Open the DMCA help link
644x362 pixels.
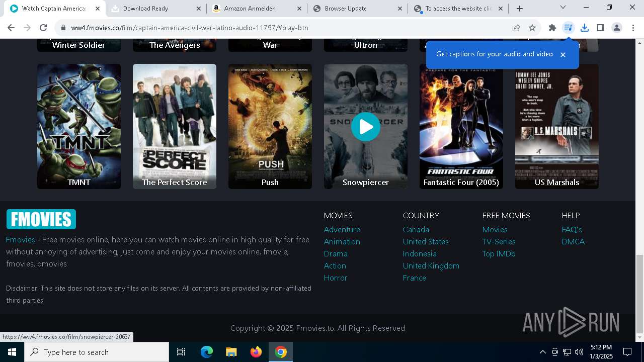coord(574,241)
